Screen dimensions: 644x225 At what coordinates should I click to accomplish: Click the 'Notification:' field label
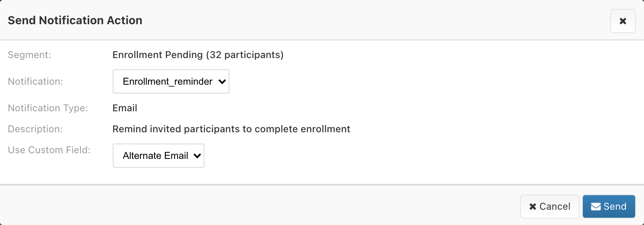pyautogui.click(x=35, y=81)
